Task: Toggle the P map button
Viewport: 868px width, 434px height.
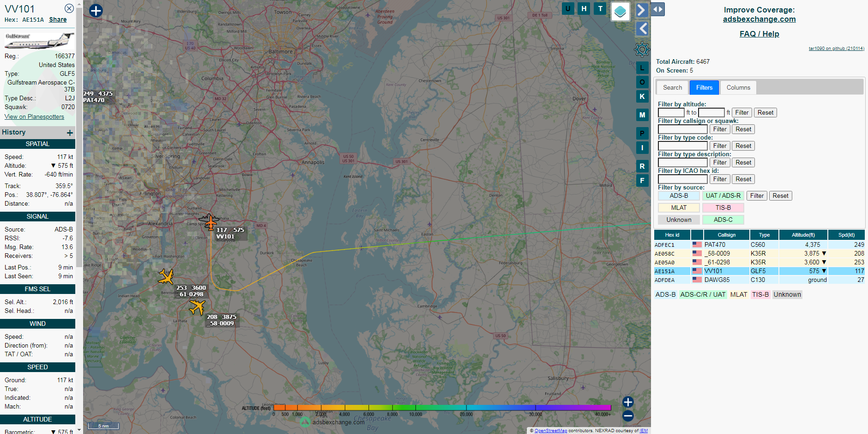Action: [642, 134]
